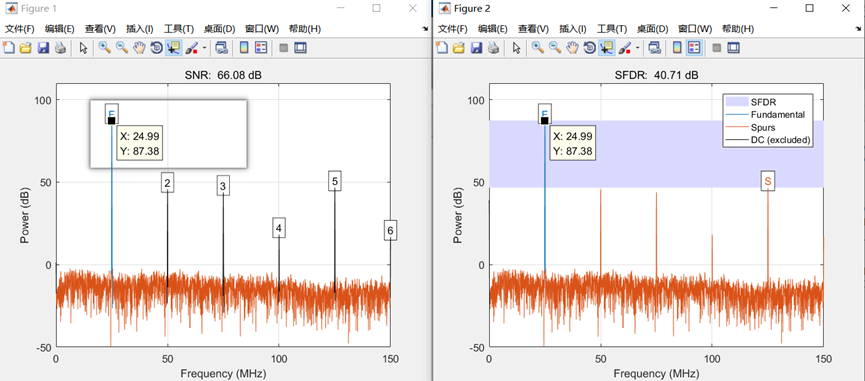Viewport: 865px width, 381px height.
Task: Click Show Plot Tools icon in Figure 2
Action: point(733,48)
